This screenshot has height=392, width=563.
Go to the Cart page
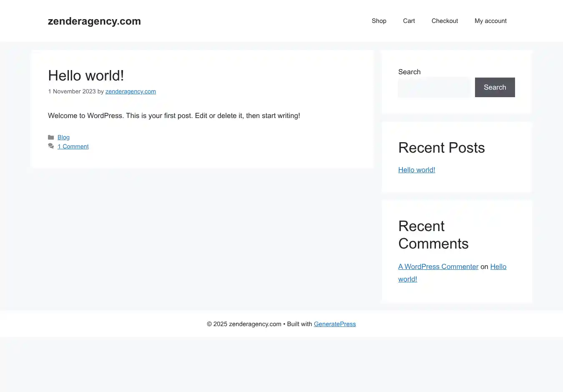409,21
